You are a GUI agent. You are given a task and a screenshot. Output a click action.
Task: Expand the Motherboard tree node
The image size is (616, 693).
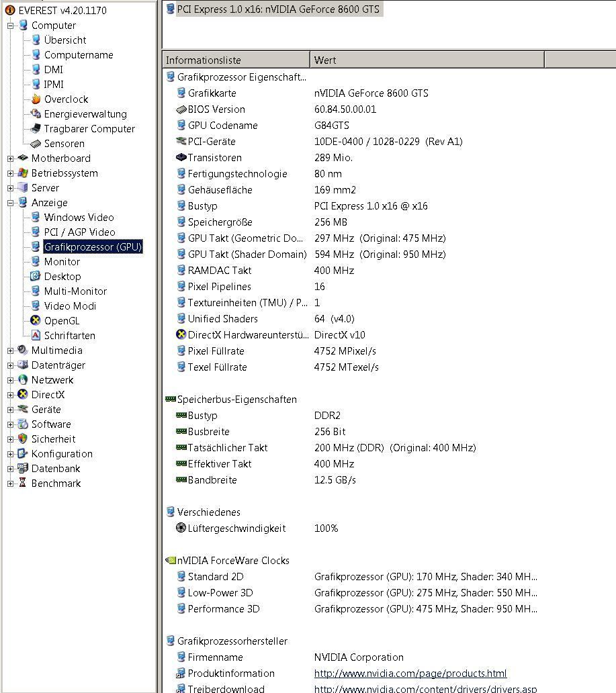tap(11, 158)
